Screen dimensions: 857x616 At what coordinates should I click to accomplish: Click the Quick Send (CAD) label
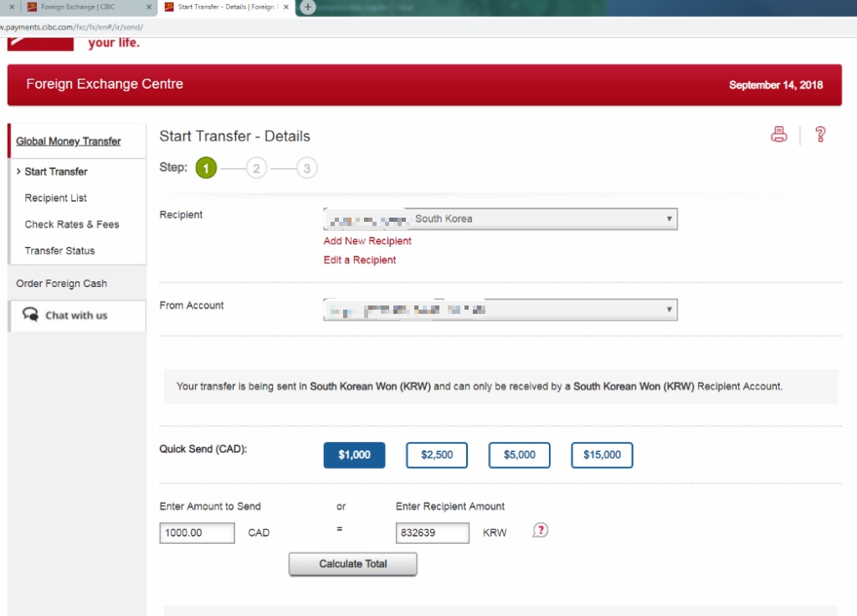coord(203,449)
